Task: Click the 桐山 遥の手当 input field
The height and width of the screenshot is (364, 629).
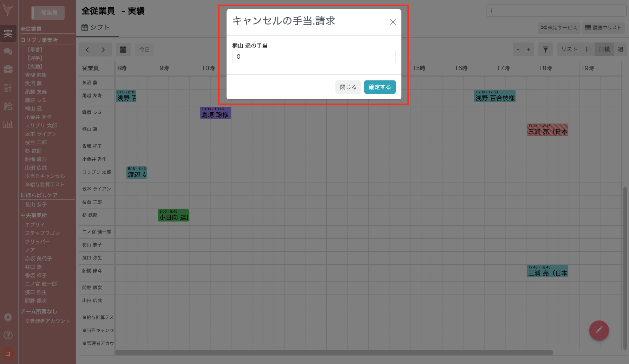Action: coord(314,57)
